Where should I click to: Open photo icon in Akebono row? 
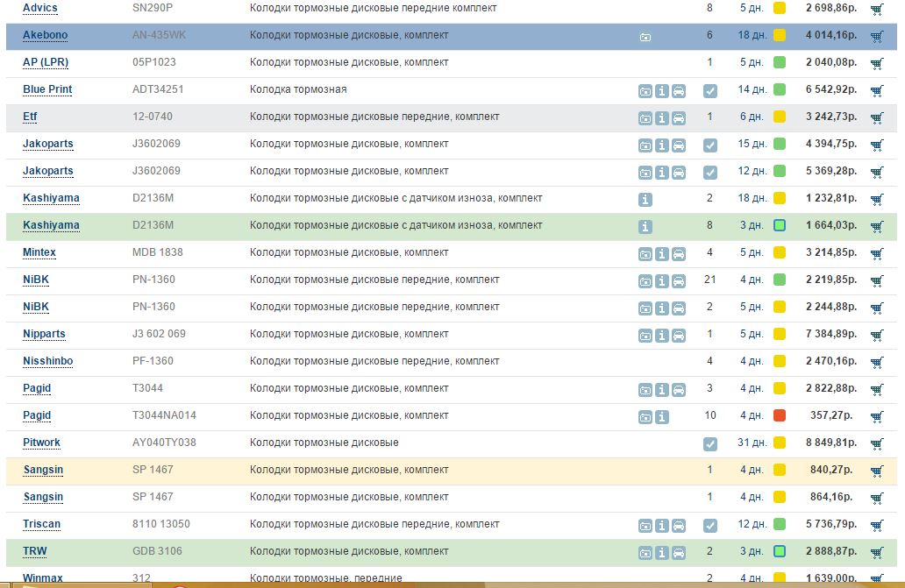[x=645, y=37]
